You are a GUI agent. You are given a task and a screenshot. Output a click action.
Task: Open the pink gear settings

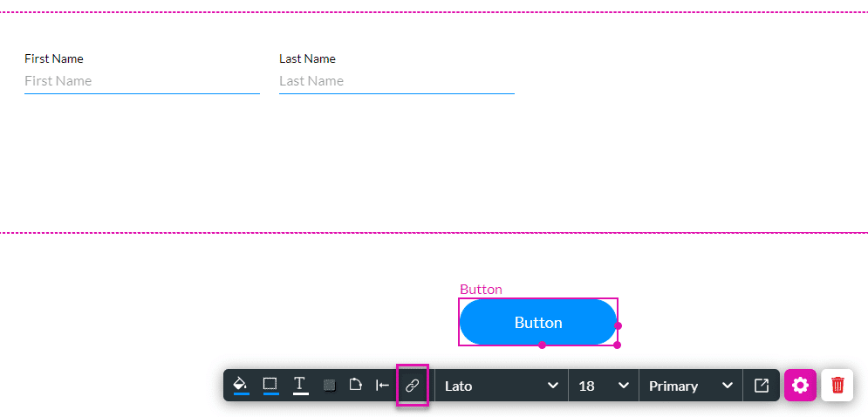(x=800, y=385)
